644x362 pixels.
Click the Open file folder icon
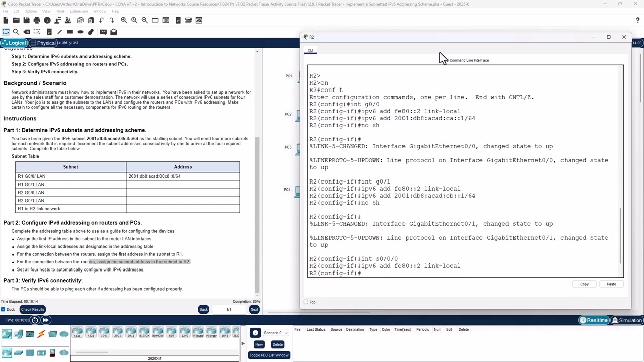click(x=16, y=20)
